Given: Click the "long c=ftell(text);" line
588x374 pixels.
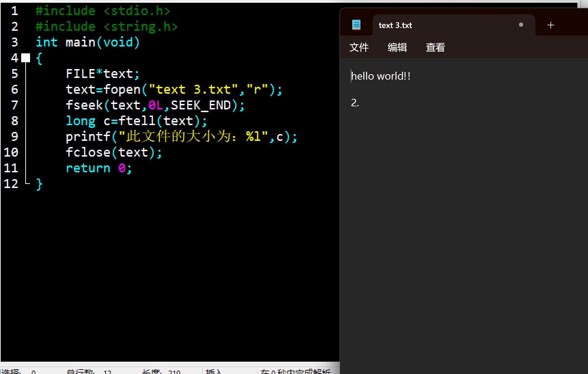Looking at the screenshot, I should coord(136,121).
